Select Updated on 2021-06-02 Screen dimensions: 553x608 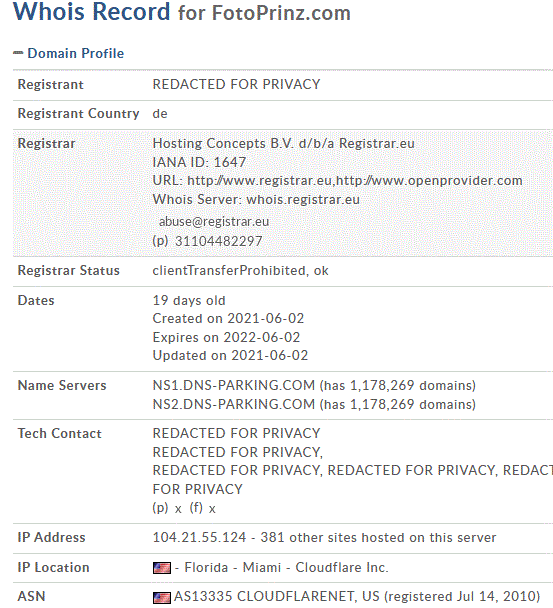(230, 356)
